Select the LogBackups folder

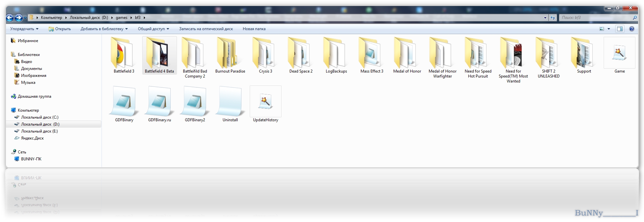click(336, 55)
